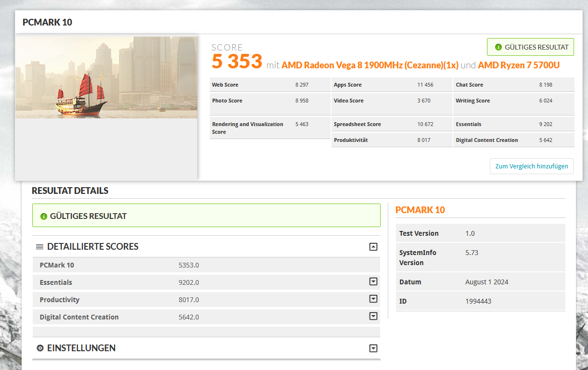
Task: Click the Produktivität value 8 017
Action: pyautogui.click(x=424, y=140)
